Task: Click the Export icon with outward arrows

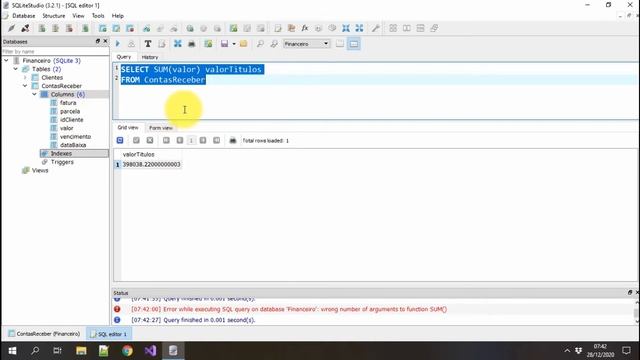Action: (359, 28)
